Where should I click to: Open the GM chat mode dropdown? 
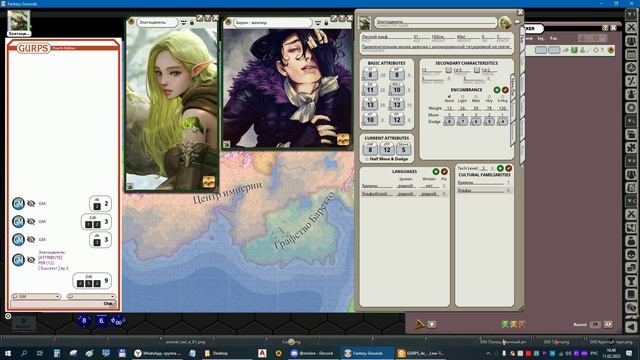coord(36,296)
